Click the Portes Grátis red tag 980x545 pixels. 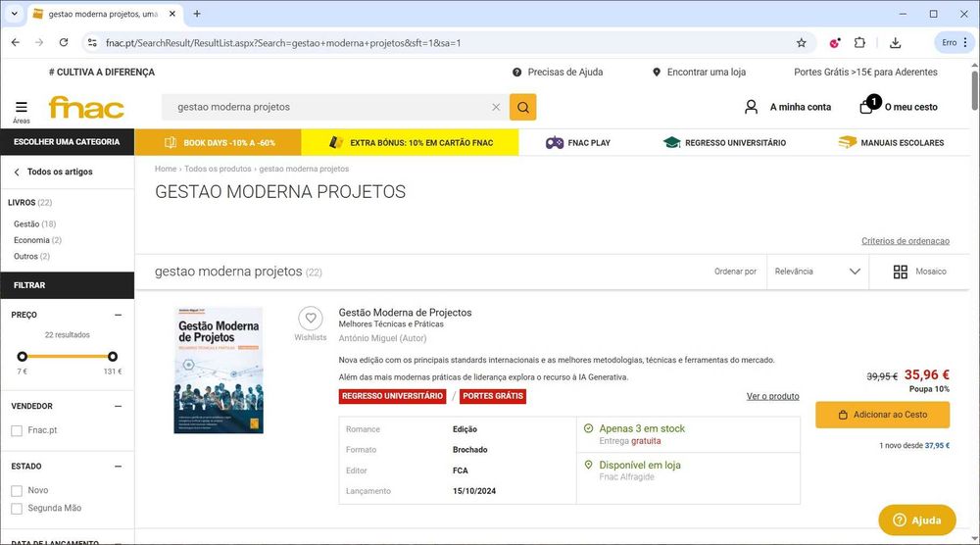click(x=493, y=396)
